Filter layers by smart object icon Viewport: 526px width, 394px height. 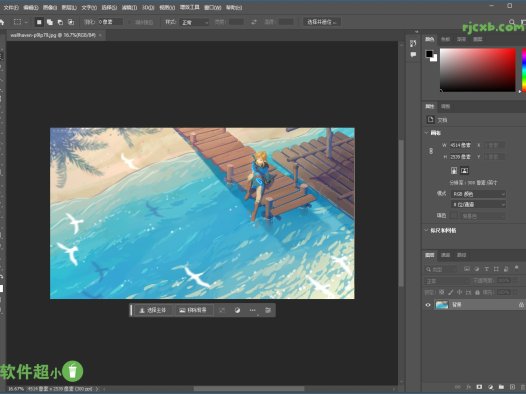[x=506, y=269]
